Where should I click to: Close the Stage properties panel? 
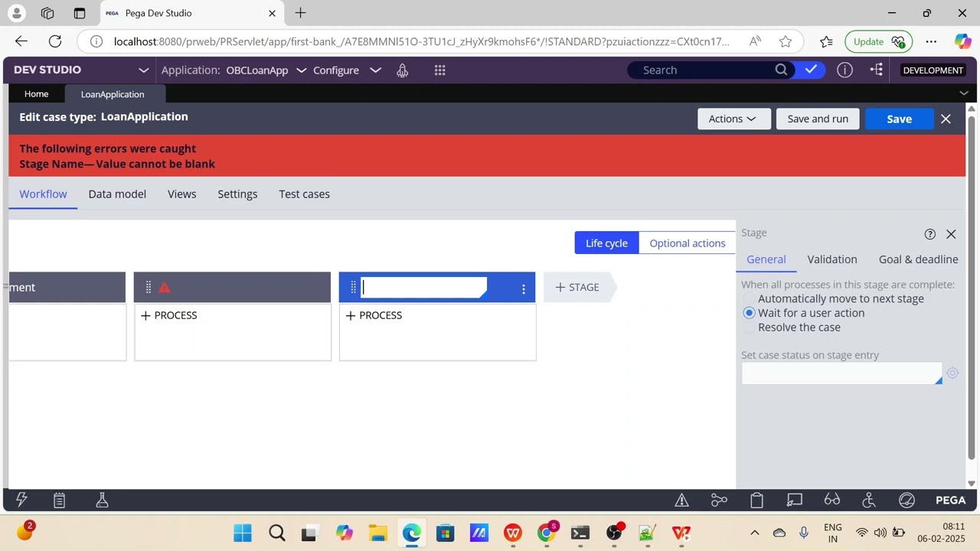[951, 234]
